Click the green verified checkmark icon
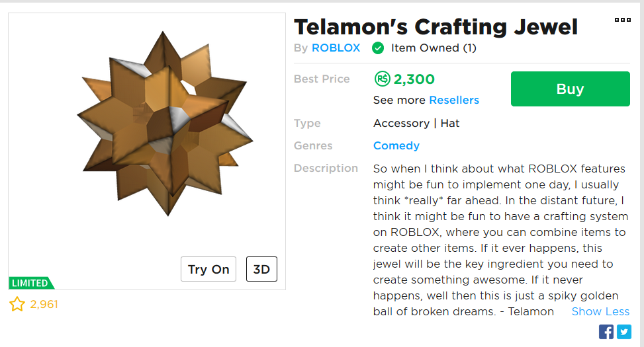Viewport: 644px width, 347px height. pyautogui.click(x=378, y=48)
